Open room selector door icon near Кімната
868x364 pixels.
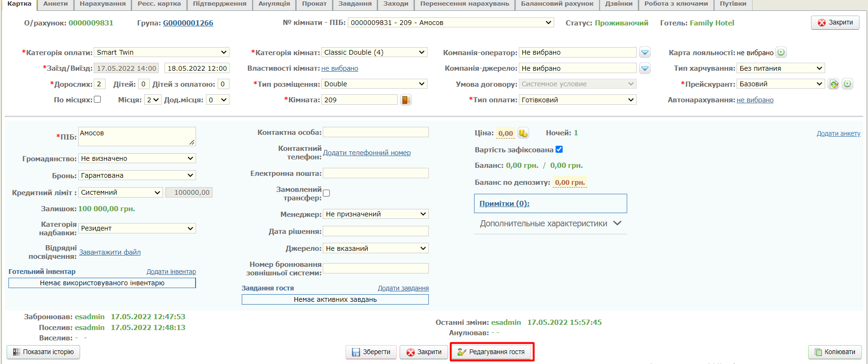[x=405, y=100]
